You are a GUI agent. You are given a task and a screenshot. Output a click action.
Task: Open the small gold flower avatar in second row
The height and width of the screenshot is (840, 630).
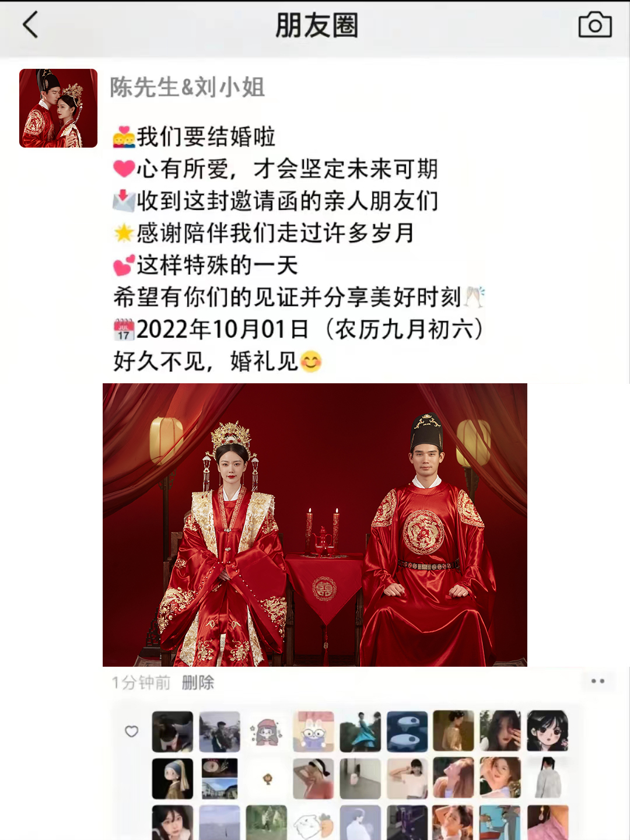(x=267, y=778)
